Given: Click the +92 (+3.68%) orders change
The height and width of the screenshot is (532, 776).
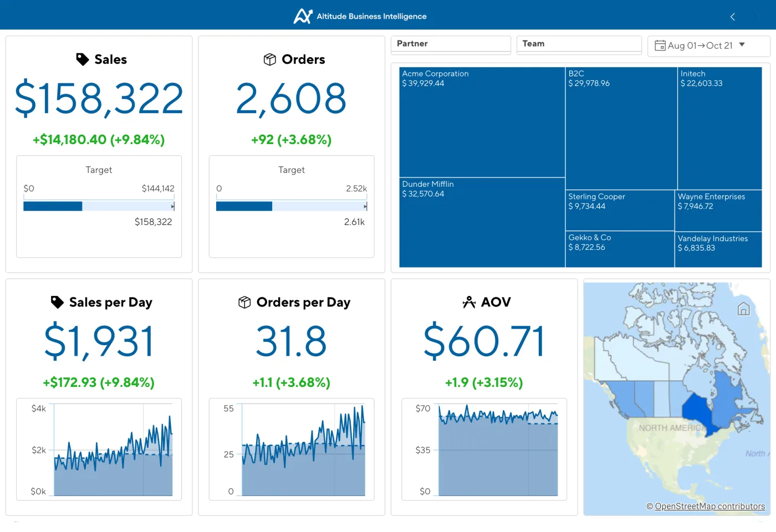Looking at the screenshot, I should click(x=292, y=140).
